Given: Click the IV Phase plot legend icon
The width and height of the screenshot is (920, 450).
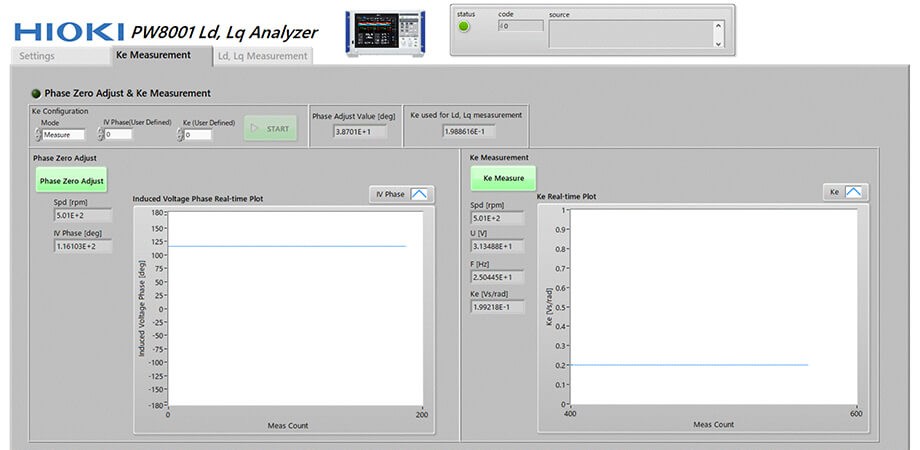Looking at the screenshot, I should (421, 194).
